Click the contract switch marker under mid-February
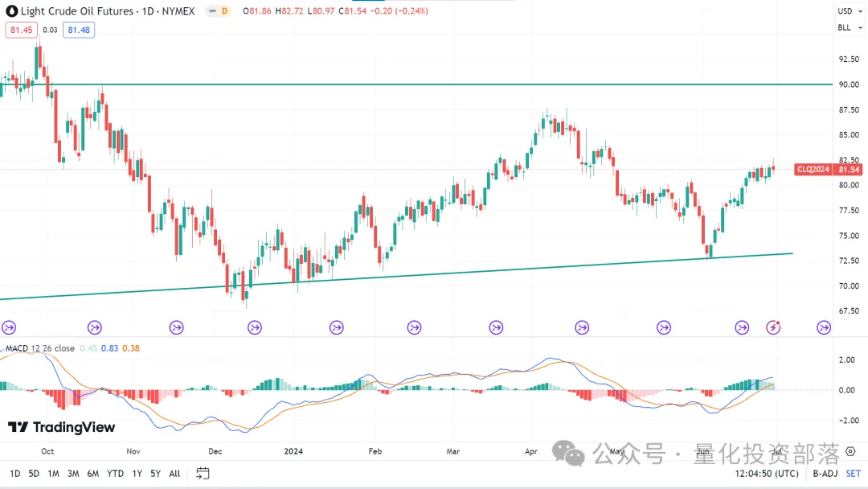The image size is (868, 489). (414, 327)
